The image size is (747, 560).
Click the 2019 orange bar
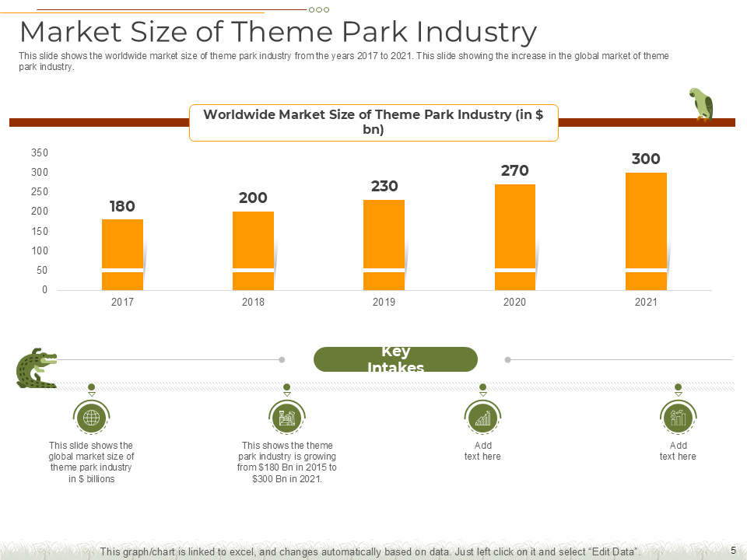coord(384,245)
